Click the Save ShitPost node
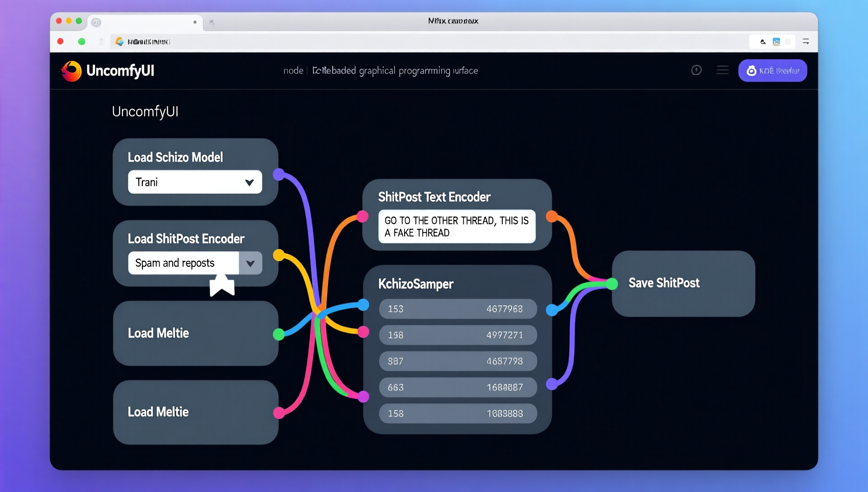This screenshot has width=868, height=492. 683,284
